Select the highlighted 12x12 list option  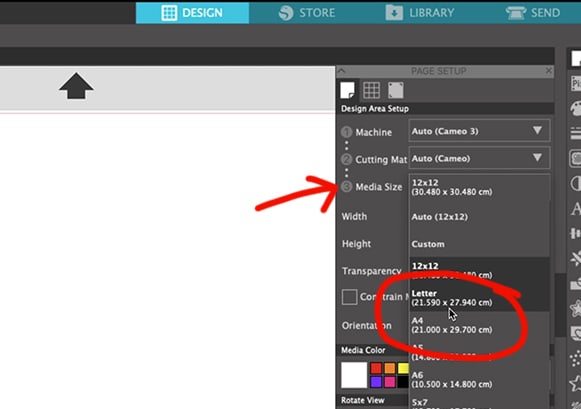[479, 270]
